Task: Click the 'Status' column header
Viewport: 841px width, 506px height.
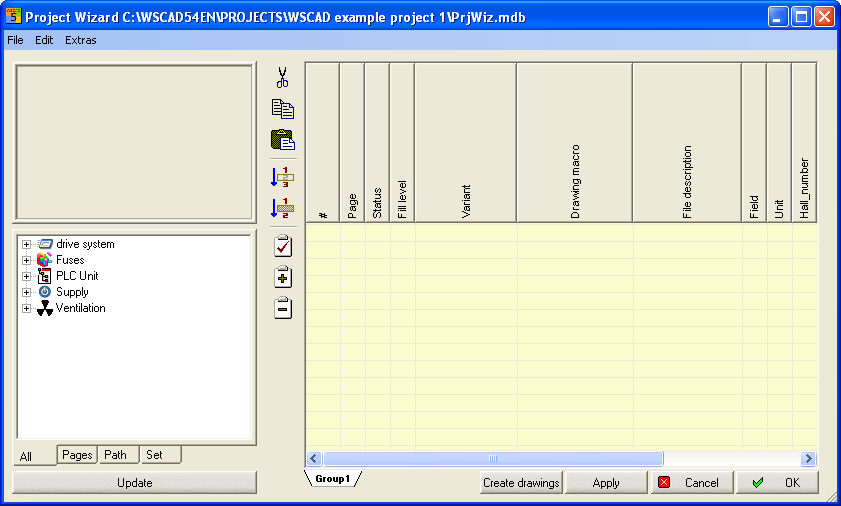Action: (377, 142)
